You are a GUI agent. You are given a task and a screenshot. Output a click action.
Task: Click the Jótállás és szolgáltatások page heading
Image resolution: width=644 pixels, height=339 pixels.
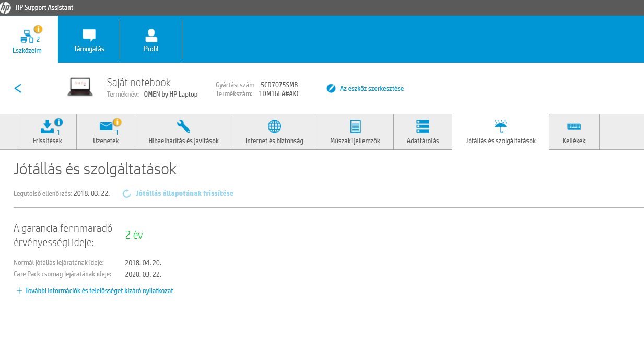[95, 169]
